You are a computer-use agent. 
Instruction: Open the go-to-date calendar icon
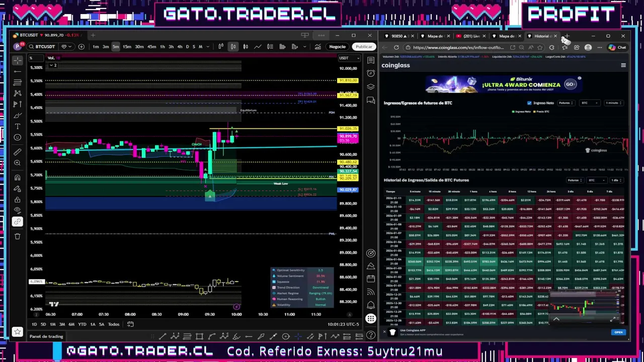[130, 324]
